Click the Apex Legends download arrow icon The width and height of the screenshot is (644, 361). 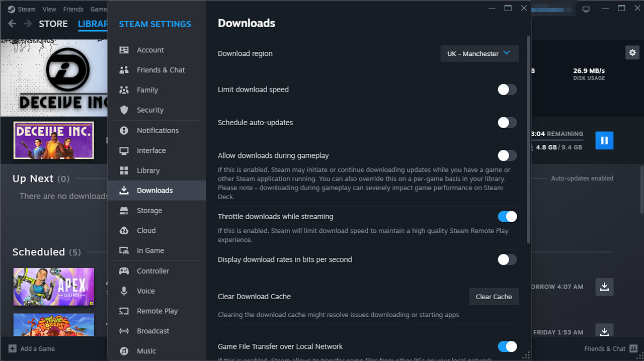click(604, 287)
